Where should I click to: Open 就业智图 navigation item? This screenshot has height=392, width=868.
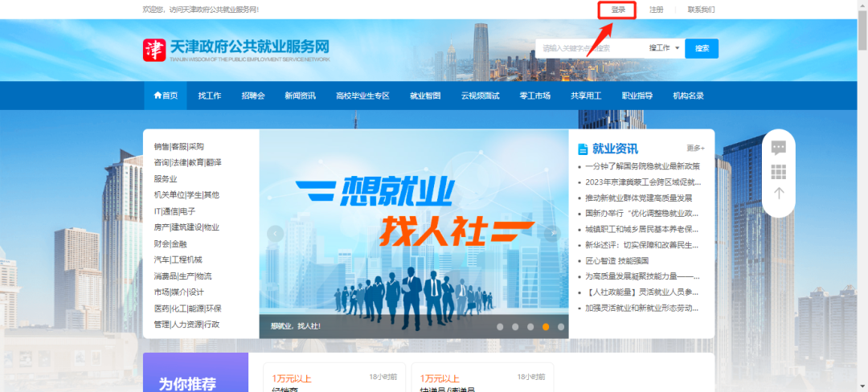425,96
